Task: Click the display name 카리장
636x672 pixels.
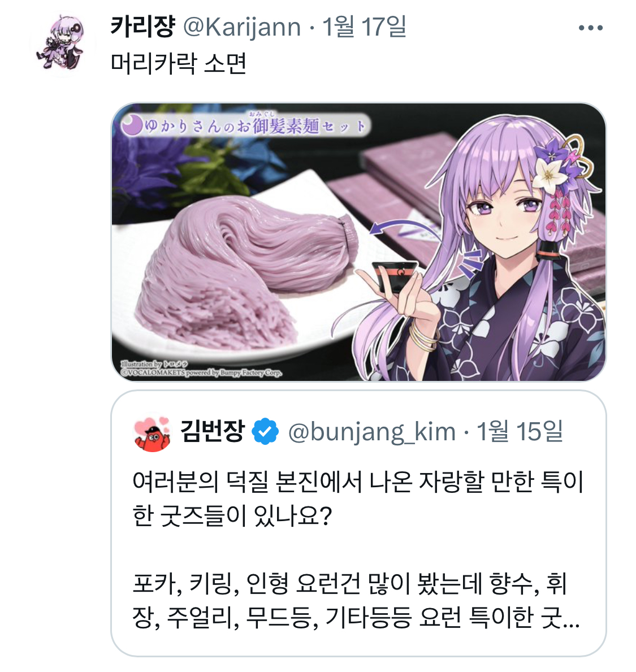Action: click(142, 27)
